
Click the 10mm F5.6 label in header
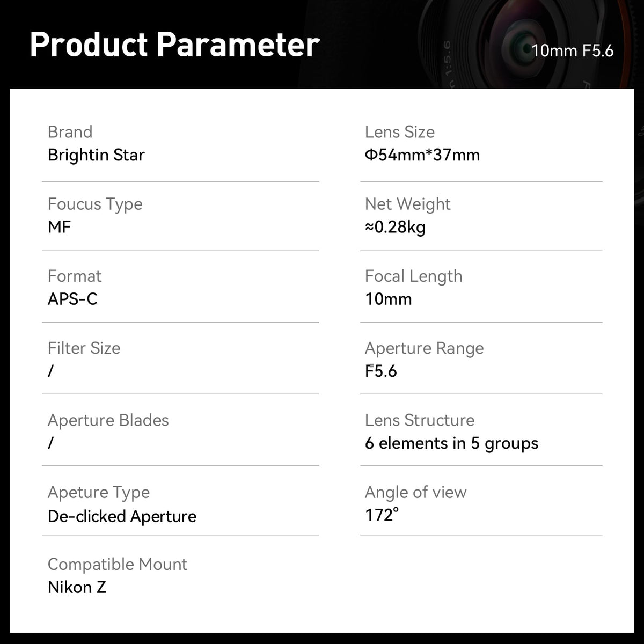point(572,50)
